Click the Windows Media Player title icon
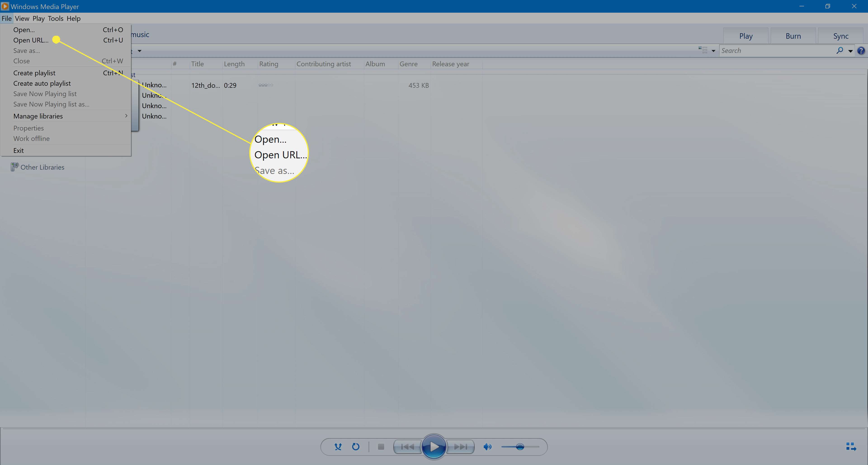Image resolution: width=868 pixels, height=465 pixels. (x=5, y=6)
